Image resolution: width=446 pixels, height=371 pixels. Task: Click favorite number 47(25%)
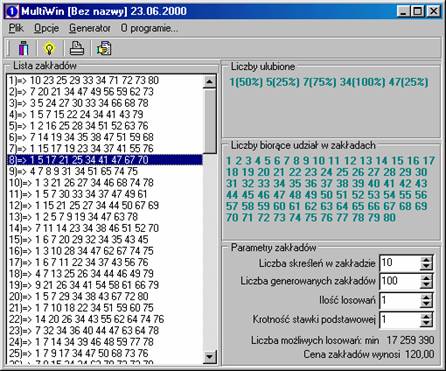[408, 82]
